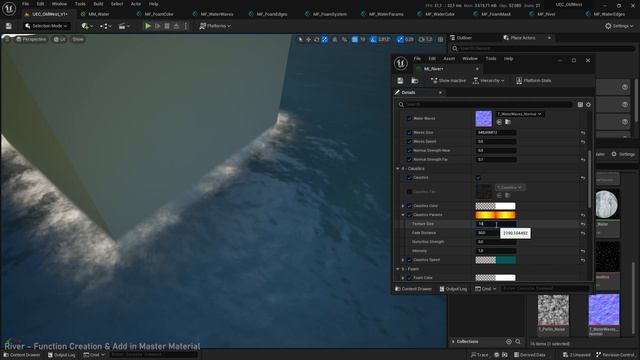The height and width of the screenshot is (360, 640).
Task: Click the eject button in play toolbar
Action: [176, 26]
